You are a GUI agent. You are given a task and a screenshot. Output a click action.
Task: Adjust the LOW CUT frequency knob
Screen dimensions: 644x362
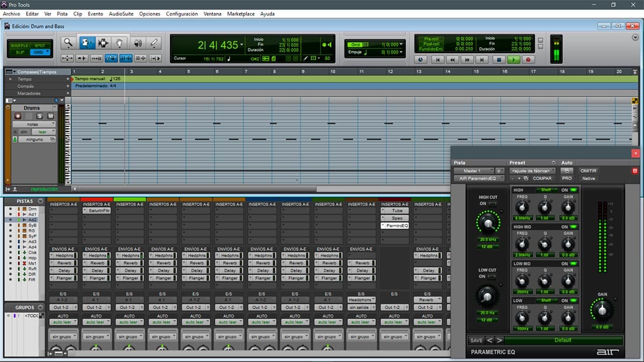tap(488, 295)
